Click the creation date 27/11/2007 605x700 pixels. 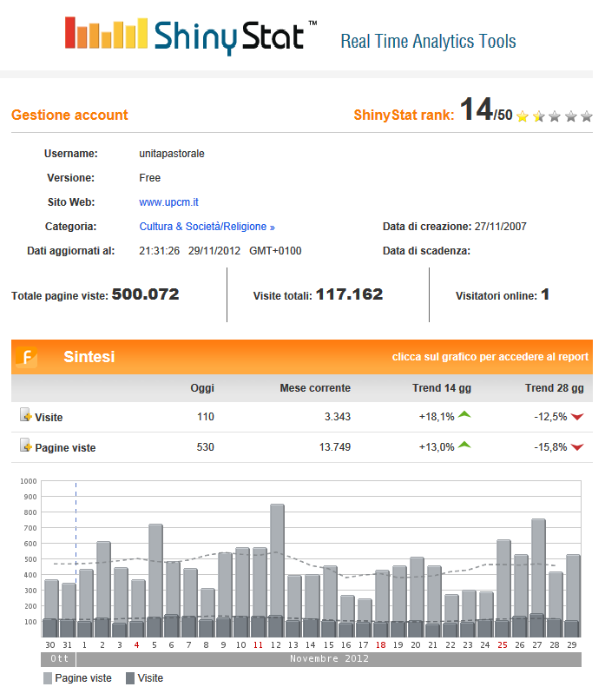click(500, 227)
